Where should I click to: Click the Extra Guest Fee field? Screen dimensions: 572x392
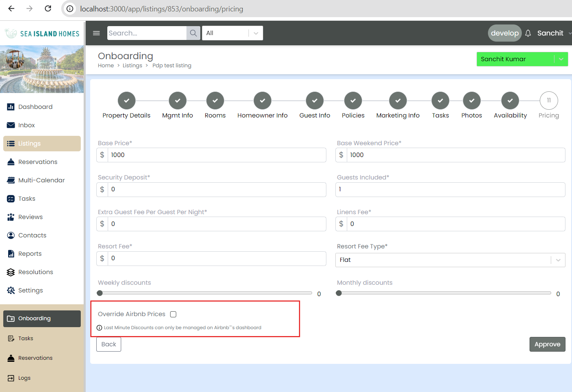[217, 224]
